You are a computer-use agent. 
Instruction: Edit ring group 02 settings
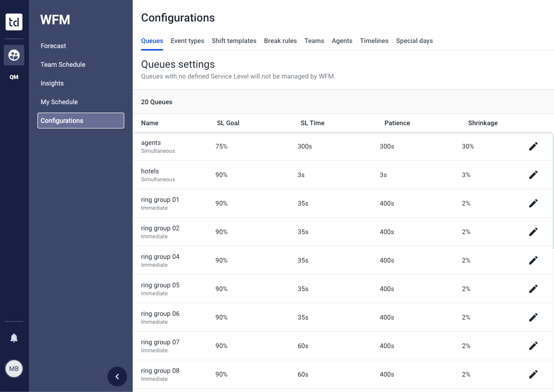click(533, 232)
